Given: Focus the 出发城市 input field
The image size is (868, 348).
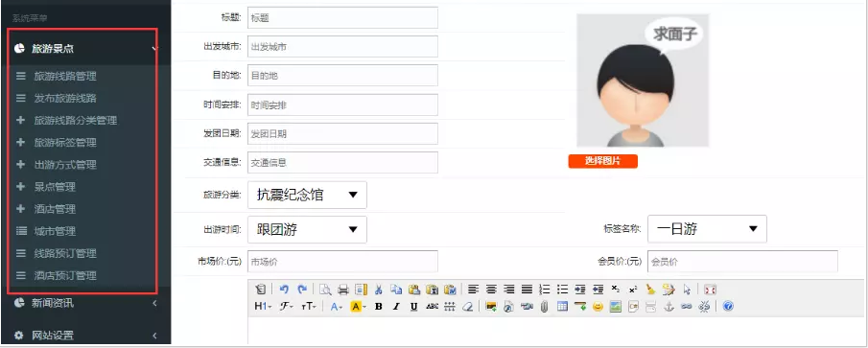Looking at the screenshot, I should pyautogui.click(x=342, y=46).
